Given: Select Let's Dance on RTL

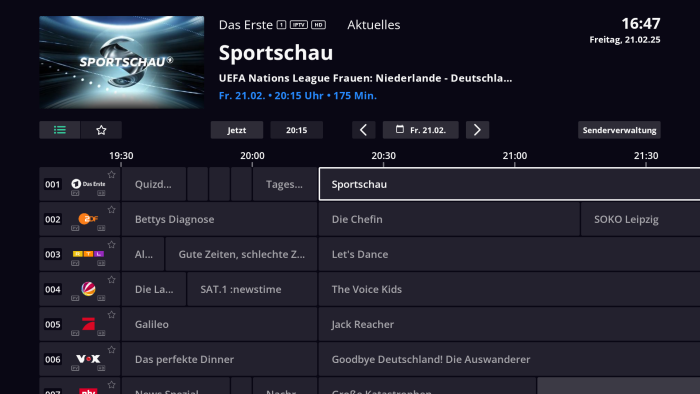Looking at the screenshot, I should click(509, 254).
